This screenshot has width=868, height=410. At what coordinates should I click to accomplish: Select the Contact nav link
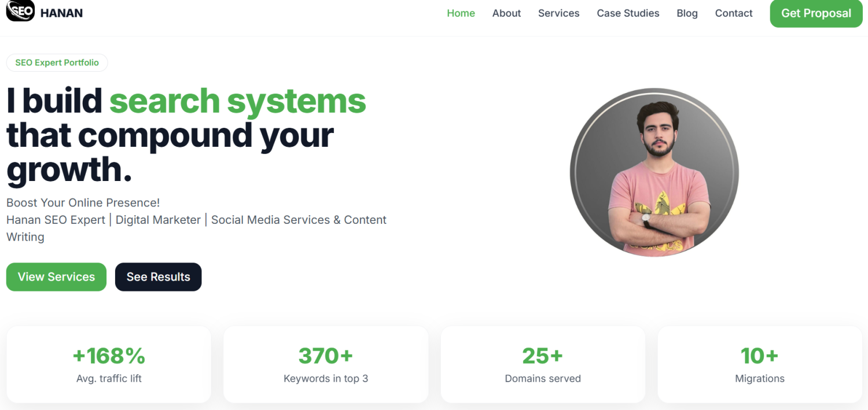click(x=734, y=13)
